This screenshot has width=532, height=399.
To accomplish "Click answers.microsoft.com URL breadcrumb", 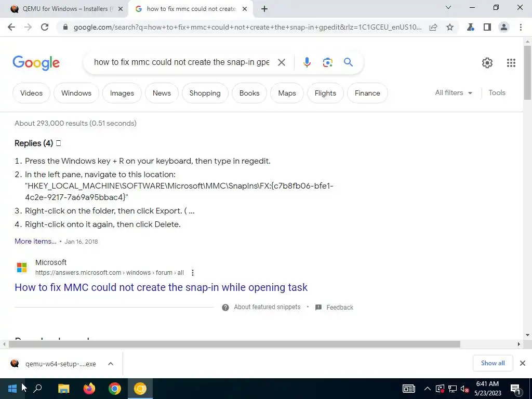I will pos(109,273).
